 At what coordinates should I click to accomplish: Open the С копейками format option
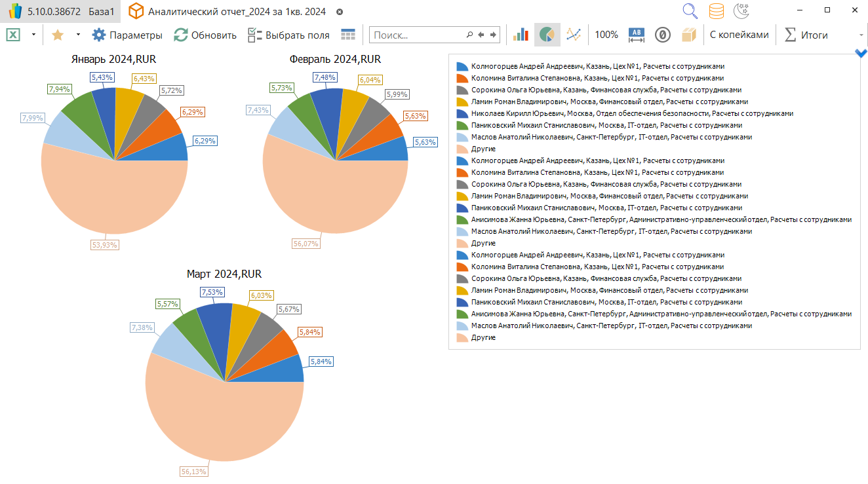coord(739,35)
